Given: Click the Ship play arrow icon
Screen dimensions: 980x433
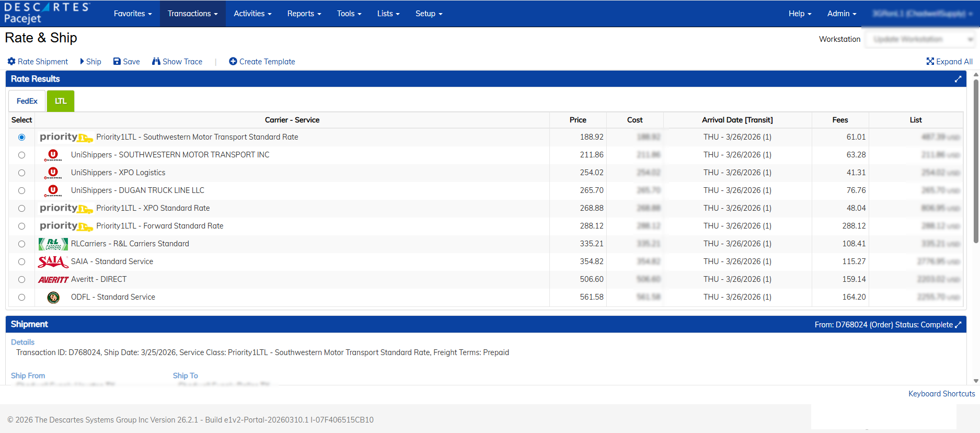Looking at the screenshot, I should coord(82,61).
